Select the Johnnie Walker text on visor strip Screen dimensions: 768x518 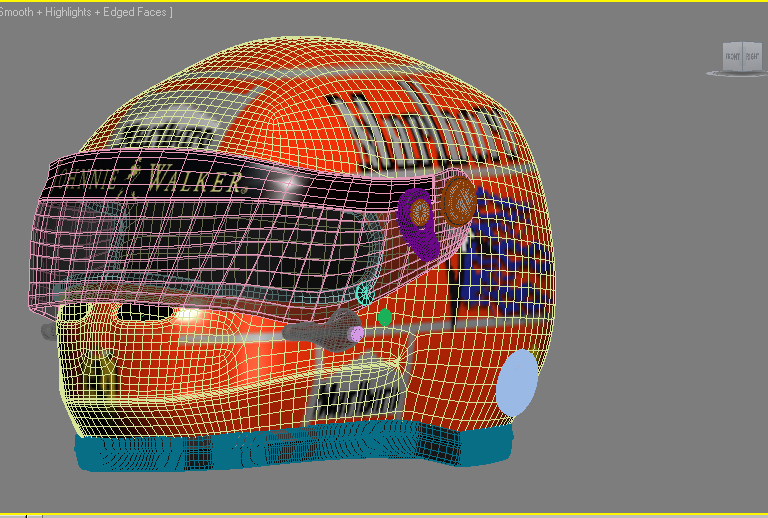pos(148,179)
